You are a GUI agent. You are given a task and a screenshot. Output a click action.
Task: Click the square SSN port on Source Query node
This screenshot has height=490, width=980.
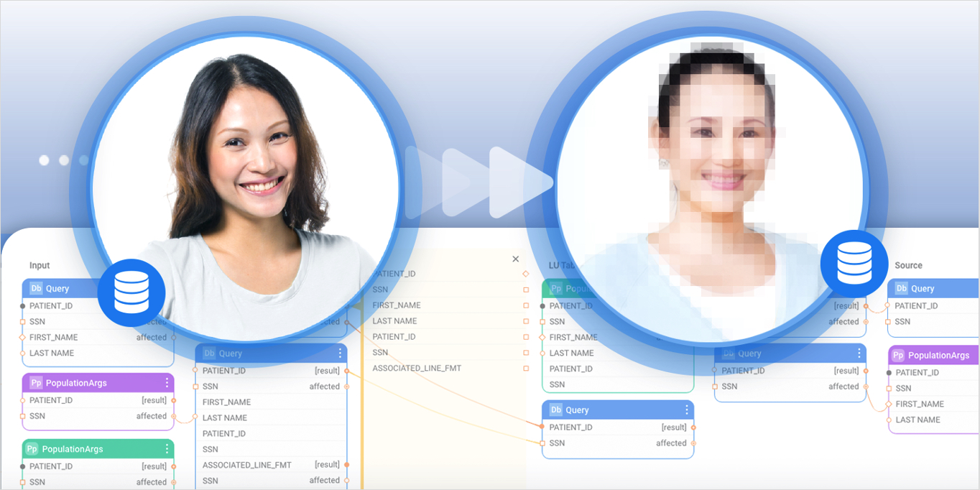(x=888, y=322)
